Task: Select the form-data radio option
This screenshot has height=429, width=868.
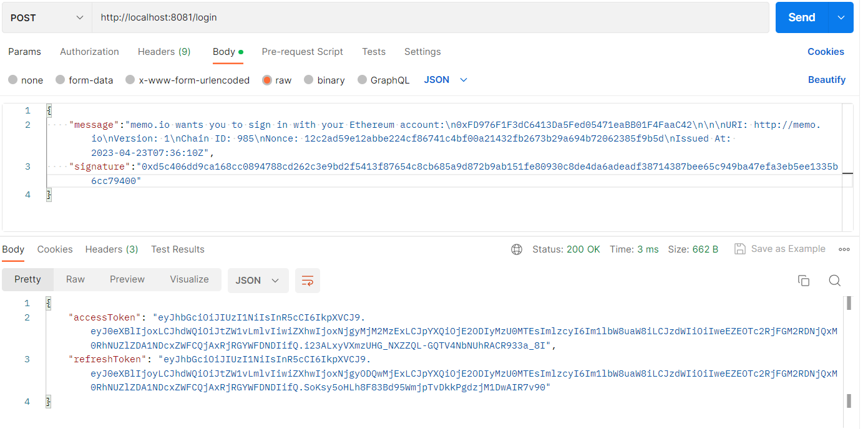Action: [61, 80]
